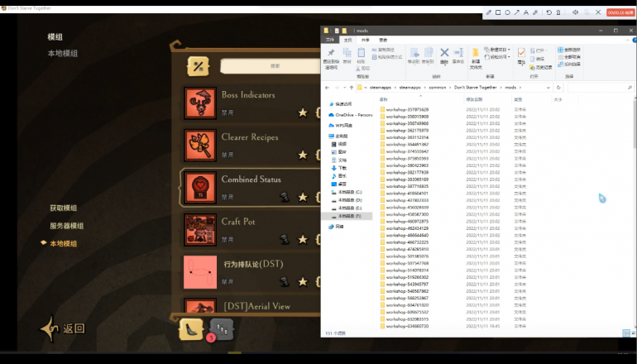Click the Don't Starve Together breadcrumb segment

476,88
